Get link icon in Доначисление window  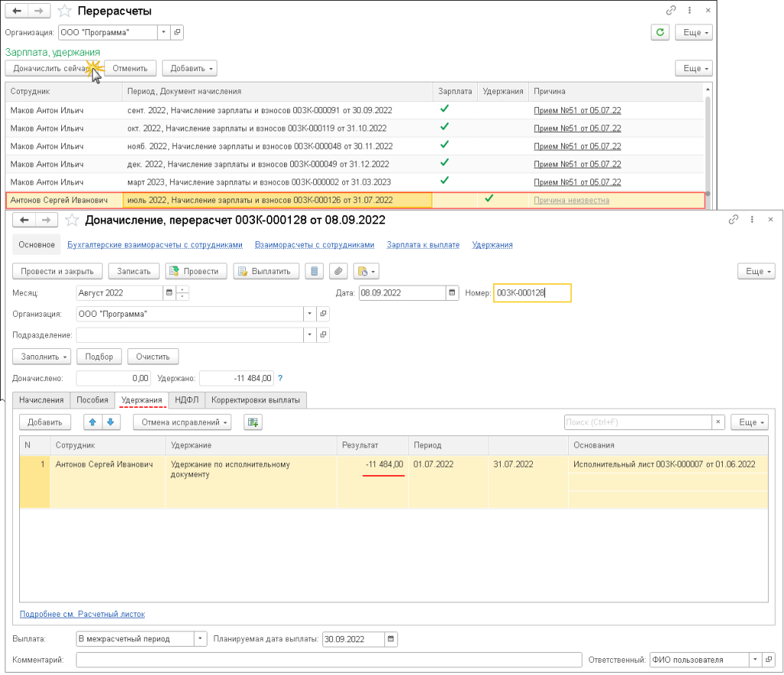point(733,220)
